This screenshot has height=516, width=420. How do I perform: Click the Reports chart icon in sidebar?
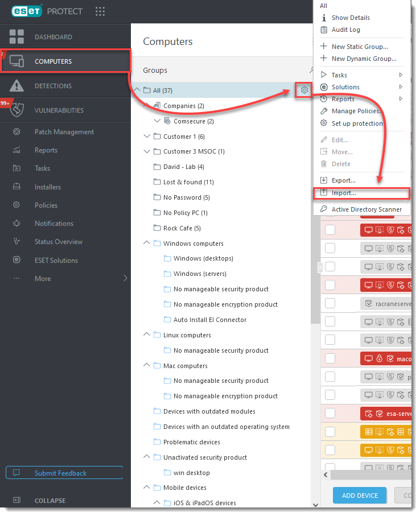click(17, 150)
